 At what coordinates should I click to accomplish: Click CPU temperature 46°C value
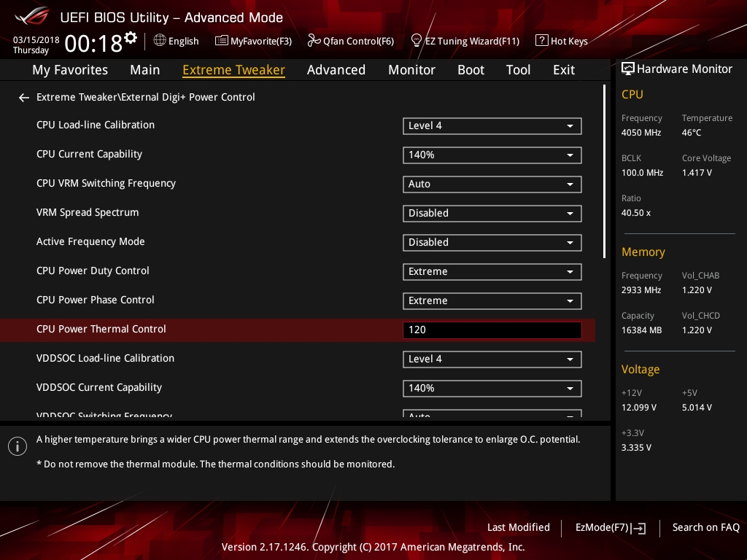(x=692, y=133)
